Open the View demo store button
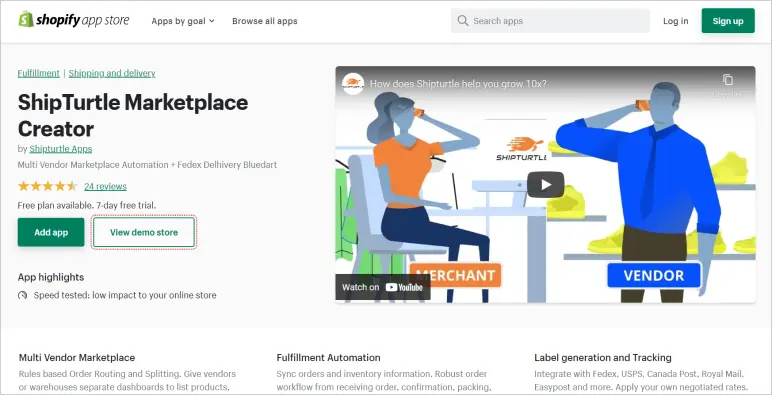This screenshot has height=395, width=772. pos(144,232)
